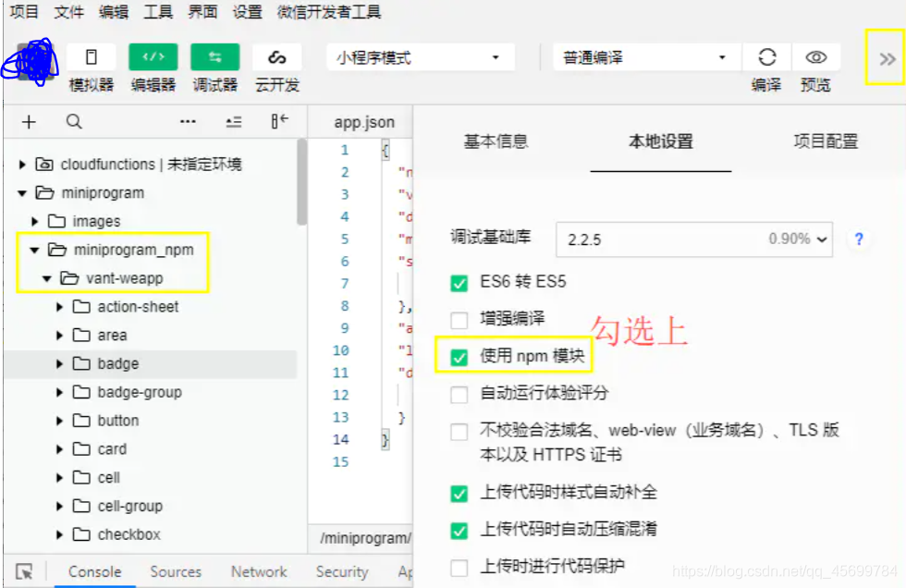
Task: Click help question mark beside base library
Action: pos(859,239)
